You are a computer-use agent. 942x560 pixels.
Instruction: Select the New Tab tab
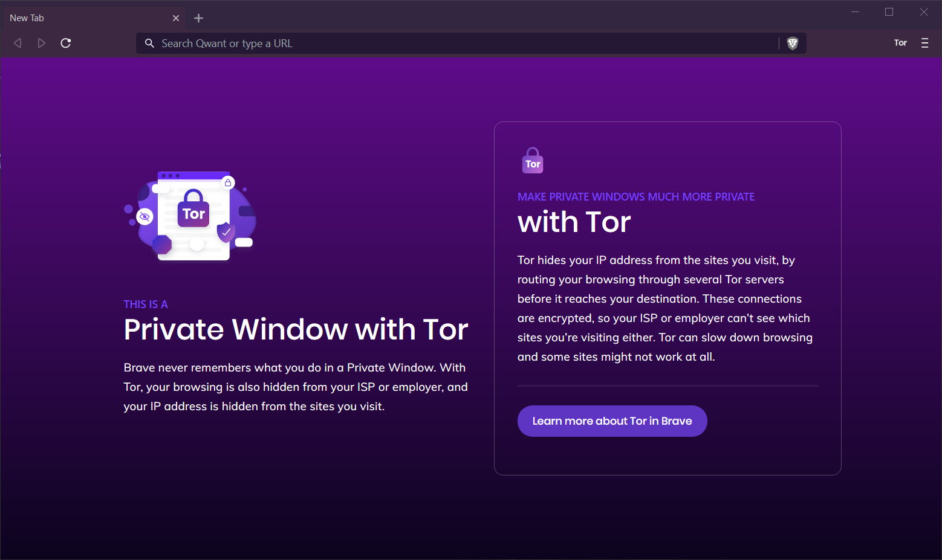pos(94,18)
